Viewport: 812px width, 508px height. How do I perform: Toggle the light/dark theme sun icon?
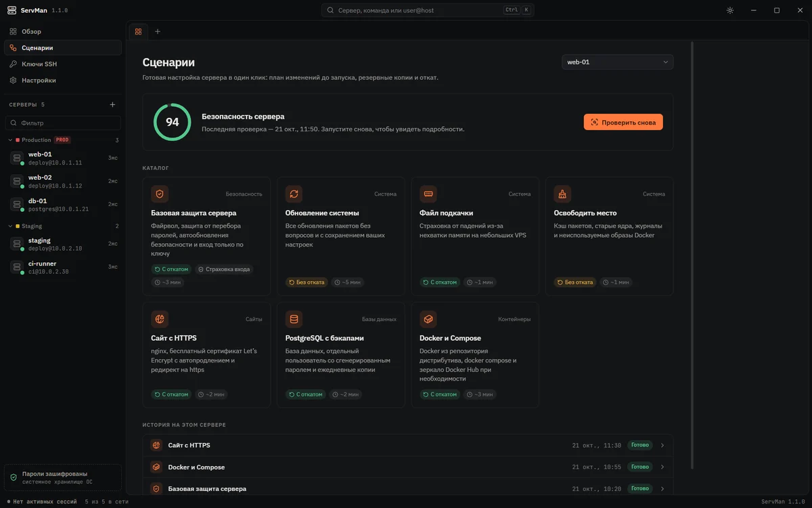(x=729, y=10)
